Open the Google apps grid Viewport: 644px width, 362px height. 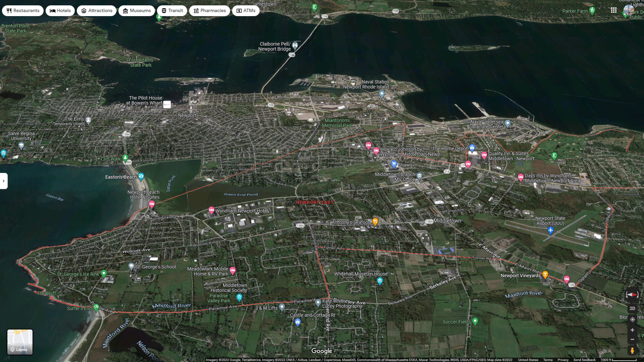click(614, 10)
